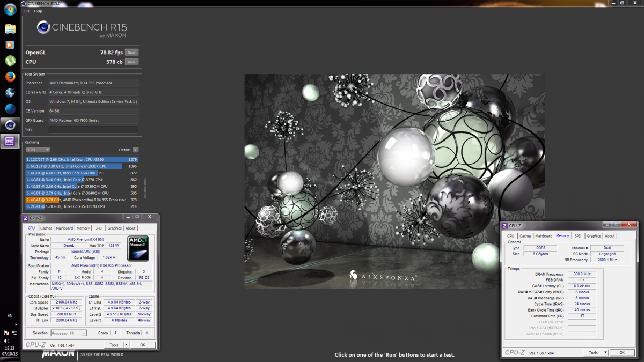
Task: Click Tools in the CPU-Z CPU window
Action: (114, 345)
